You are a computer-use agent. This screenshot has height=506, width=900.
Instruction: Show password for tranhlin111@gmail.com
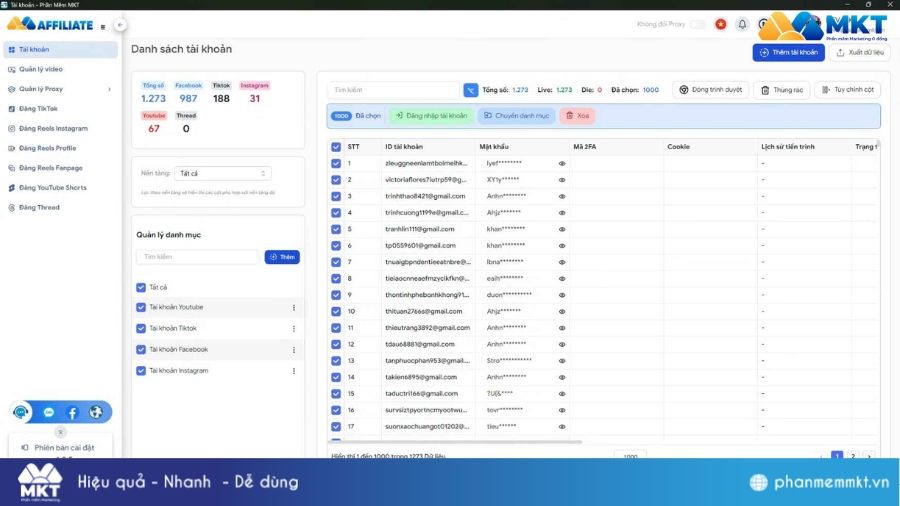pos(562,229)
